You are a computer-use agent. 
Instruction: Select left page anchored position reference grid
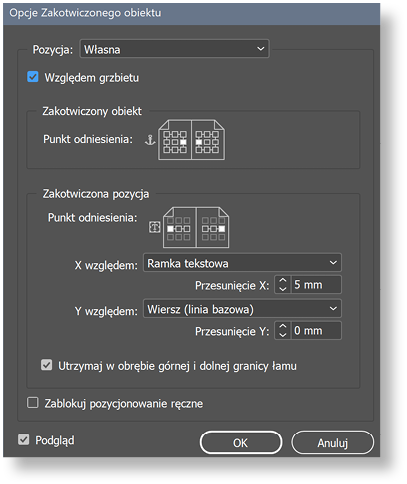click(178, 229)
